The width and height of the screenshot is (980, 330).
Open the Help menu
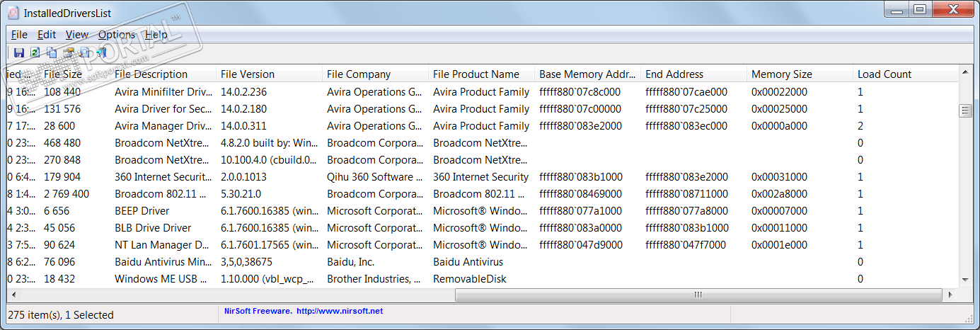(x=156, y=35)
